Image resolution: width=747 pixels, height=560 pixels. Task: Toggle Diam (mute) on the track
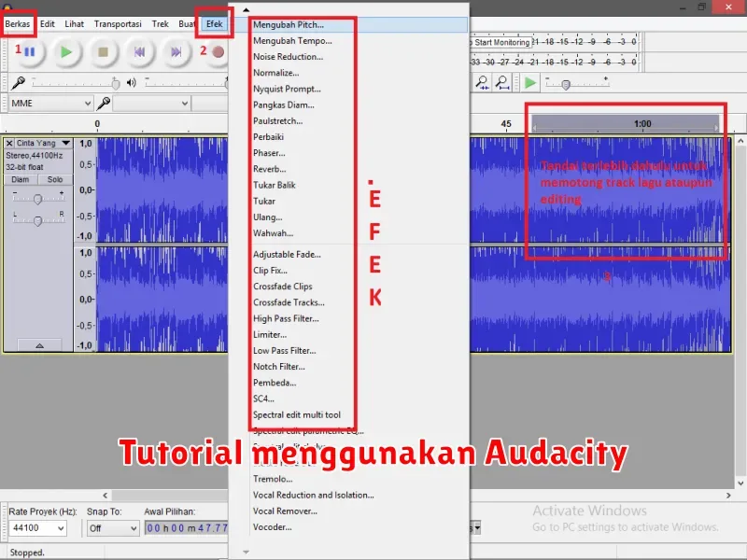pos(20,179)
